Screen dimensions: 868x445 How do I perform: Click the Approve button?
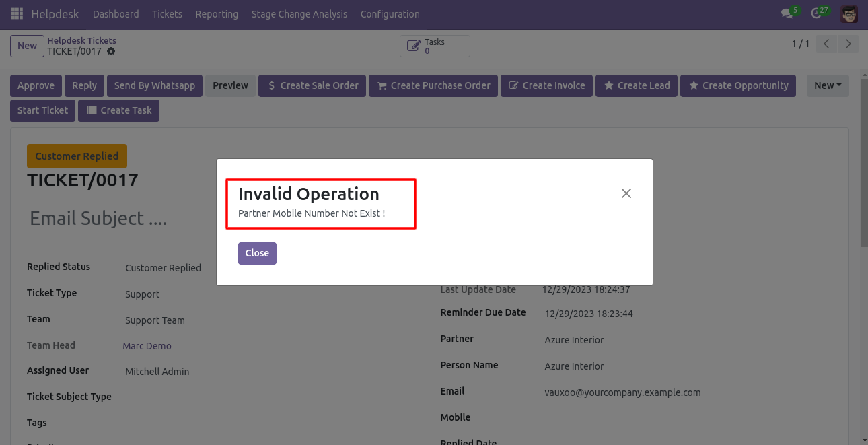pyautogui.click(x=36, y=85)
